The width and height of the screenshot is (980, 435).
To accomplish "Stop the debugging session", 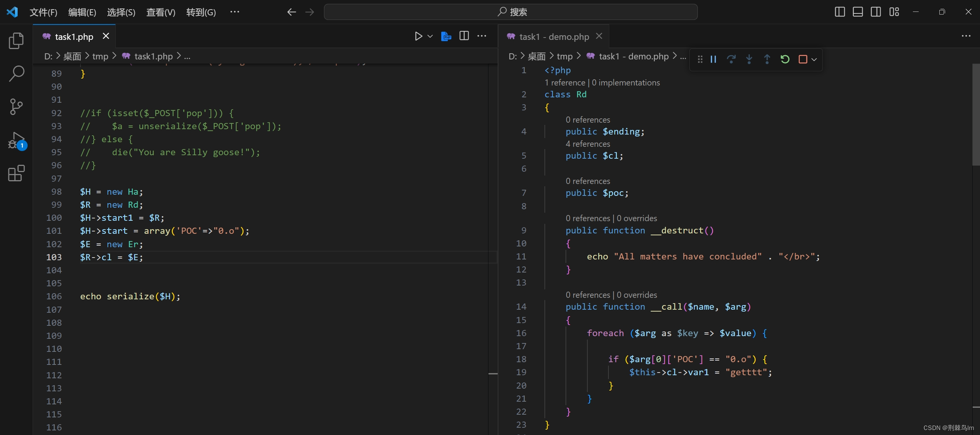I will point(803,59).
